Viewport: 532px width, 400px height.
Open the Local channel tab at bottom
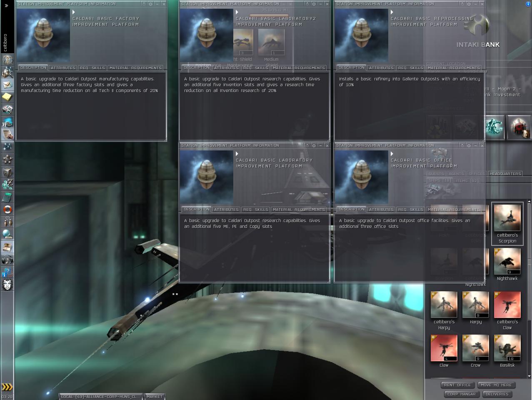(x=100, y=397)
